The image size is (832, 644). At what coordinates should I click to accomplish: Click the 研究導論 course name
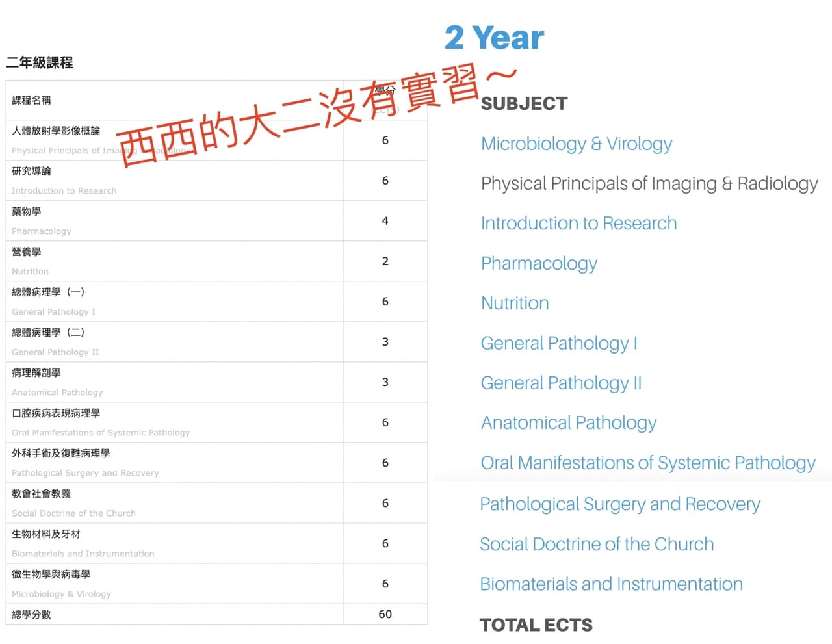(31, 171)
